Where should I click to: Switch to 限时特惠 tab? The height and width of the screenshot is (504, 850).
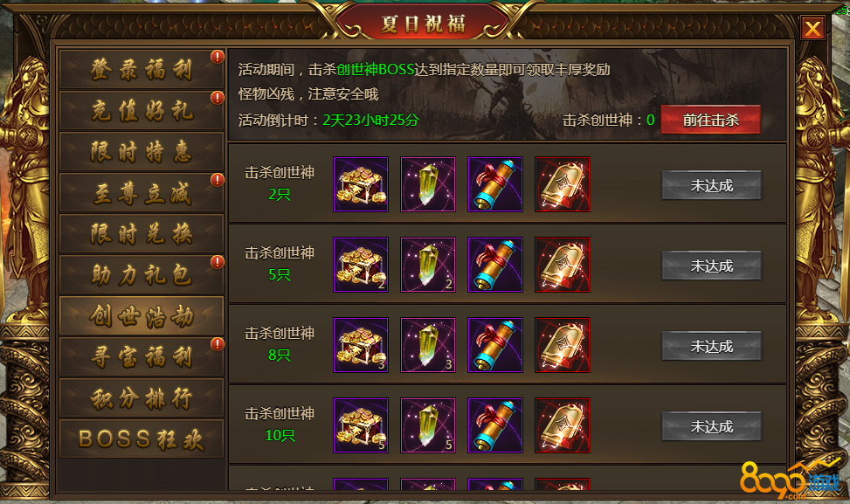click(x=142, y=152)
